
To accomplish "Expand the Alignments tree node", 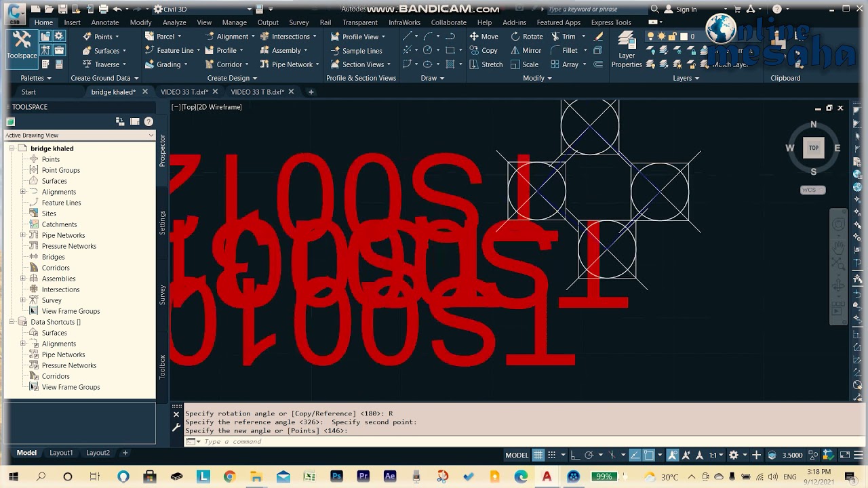I will [23, 192].
